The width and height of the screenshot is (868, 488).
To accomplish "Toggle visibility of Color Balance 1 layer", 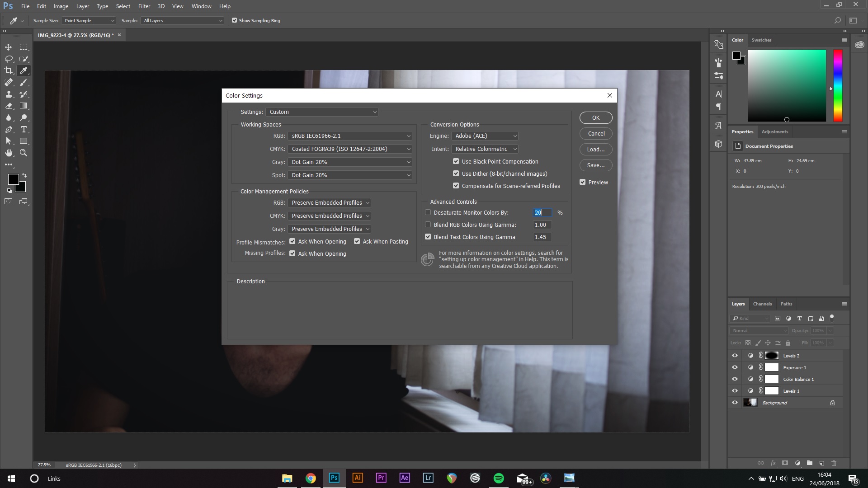I will pos(735,379).
